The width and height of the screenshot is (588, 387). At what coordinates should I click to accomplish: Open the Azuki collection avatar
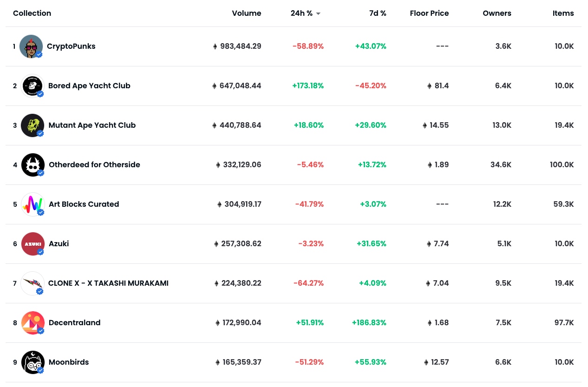pyautogui.click(x=33, y=244)
